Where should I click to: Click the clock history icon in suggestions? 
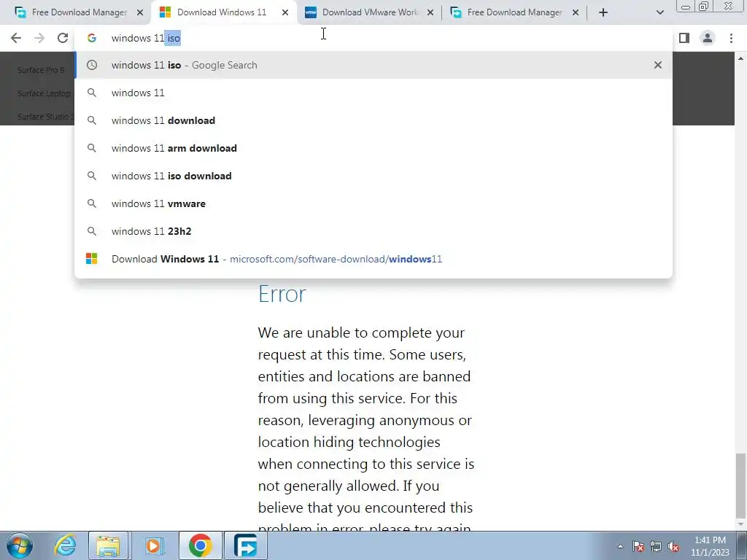point(91,65)
